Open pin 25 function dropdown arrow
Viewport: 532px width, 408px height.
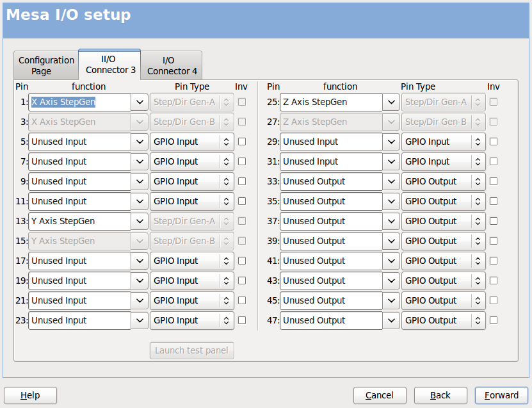point(391,102)
